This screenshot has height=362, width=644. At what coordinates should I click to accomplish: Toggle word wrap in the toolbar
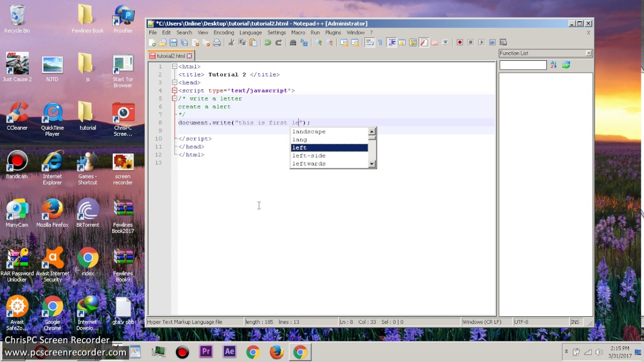[x=369, y=43]
